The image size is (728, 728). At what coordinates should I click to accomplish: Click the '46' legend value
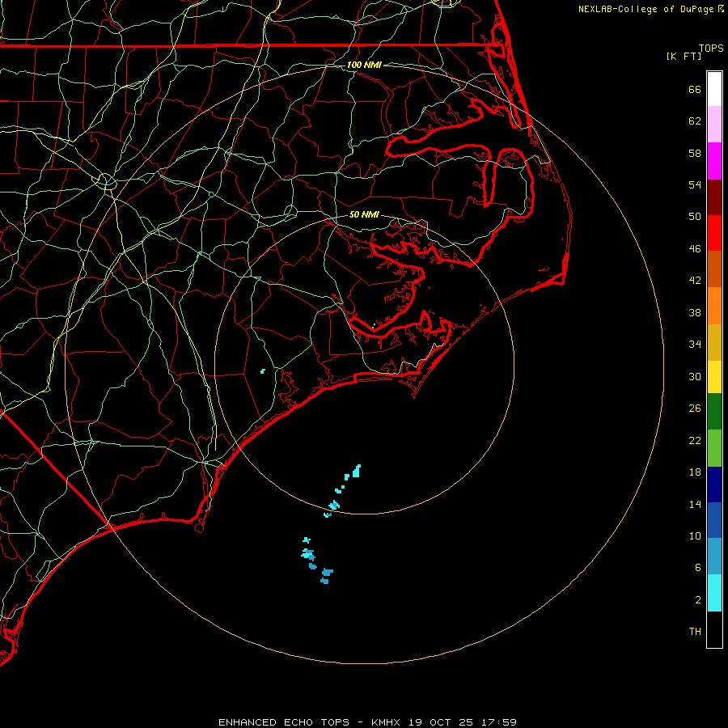695,248
